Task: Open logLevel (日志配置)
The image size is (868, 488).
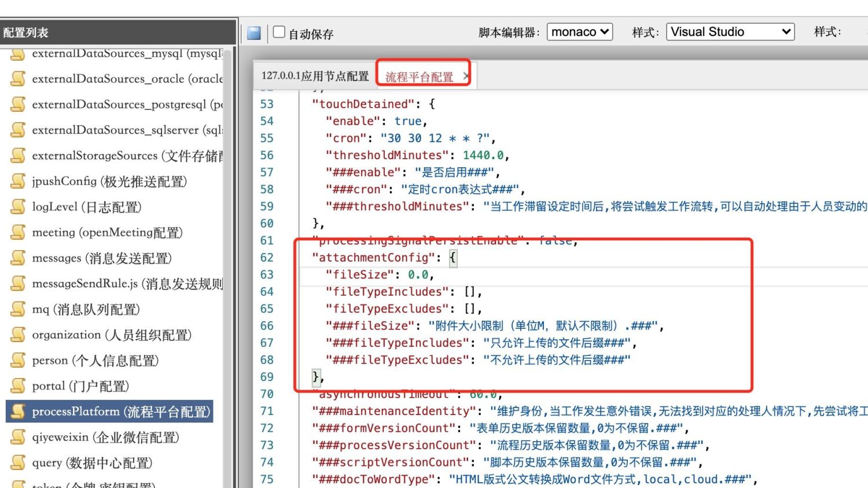Action: (87, 207)
